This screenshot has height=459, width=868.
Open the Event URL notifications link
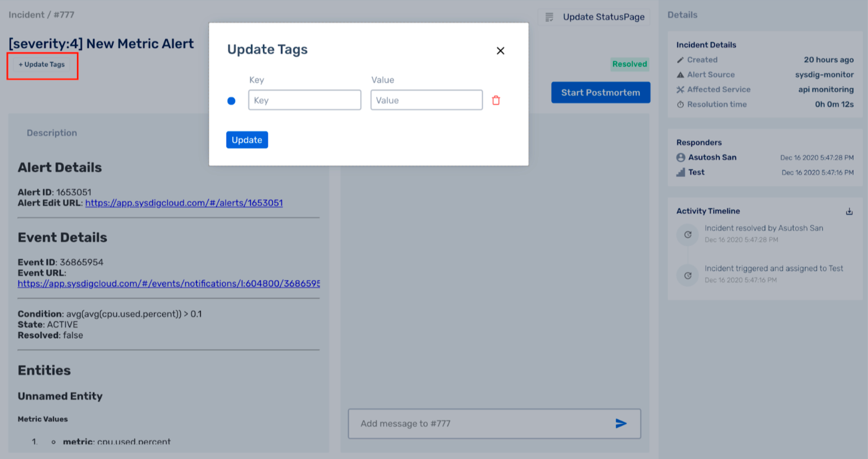[x=169, y=284]
